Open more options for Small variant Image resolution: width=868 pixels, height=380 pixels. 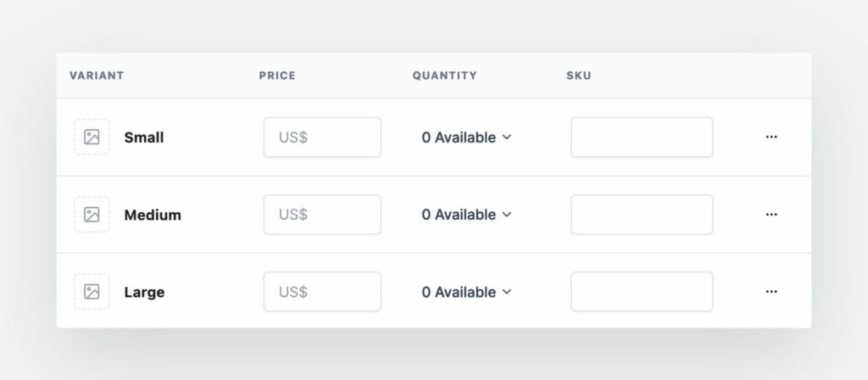point(771,137)
